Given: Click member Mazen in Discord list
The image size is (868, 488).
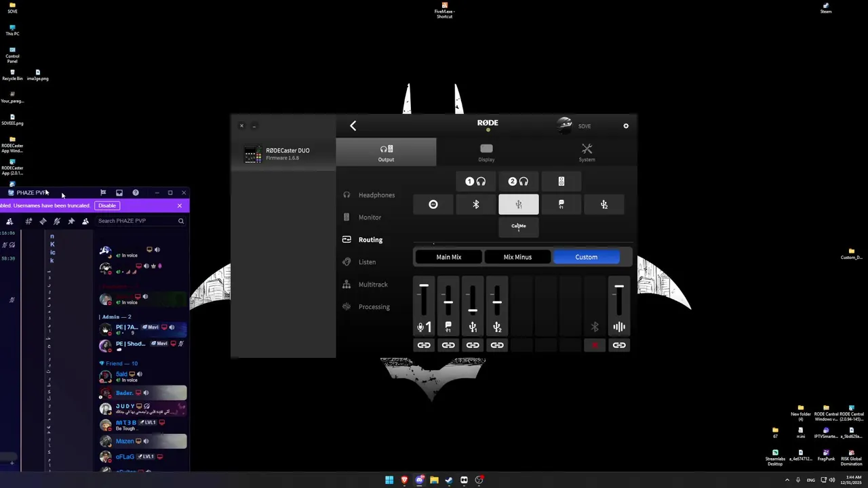Looking at the screenshot, I should pyautogui.click(x=142, y=441).
